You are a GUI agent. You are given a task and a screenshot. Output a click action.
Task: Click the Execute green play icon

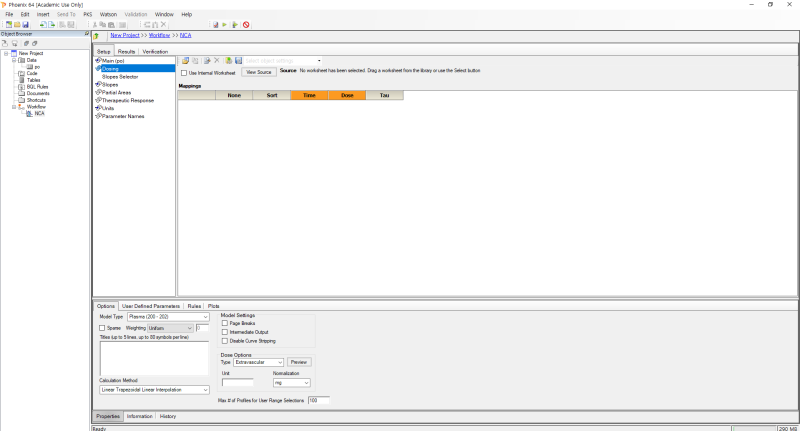[x=224, y=24]
